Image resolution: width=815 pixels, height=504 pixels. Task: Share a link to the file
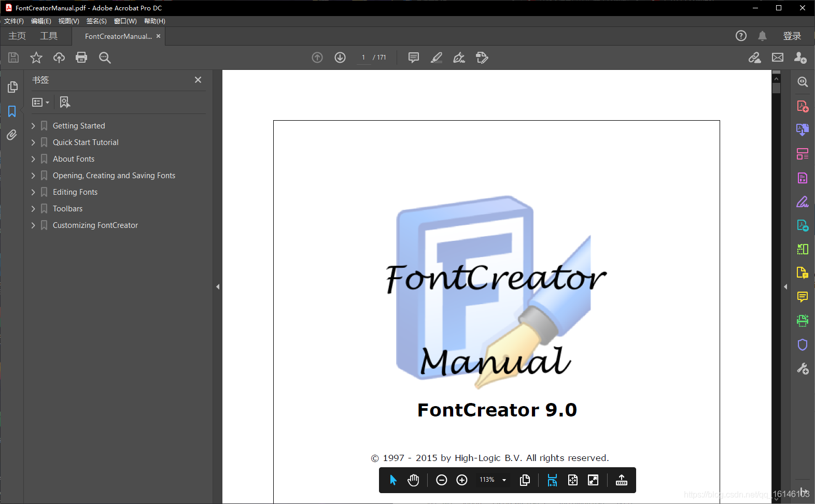click(x=755, y=57)
